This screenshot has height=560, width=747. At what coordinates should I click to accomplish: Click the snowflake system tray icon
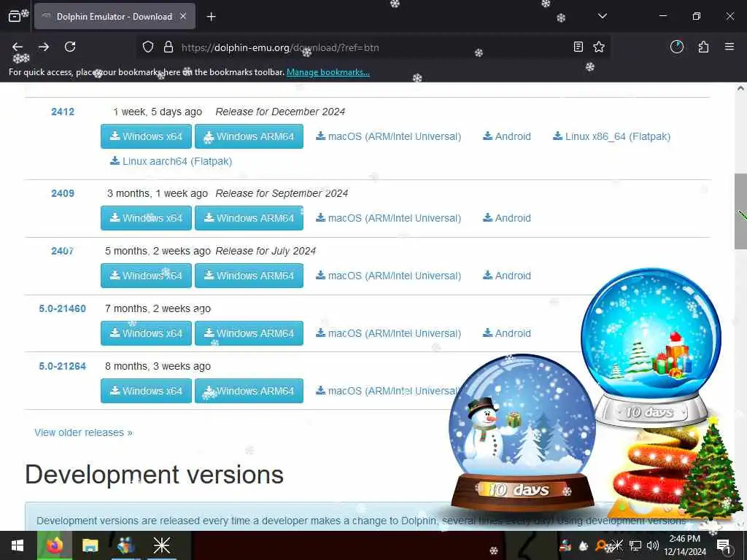click(617, 545)
